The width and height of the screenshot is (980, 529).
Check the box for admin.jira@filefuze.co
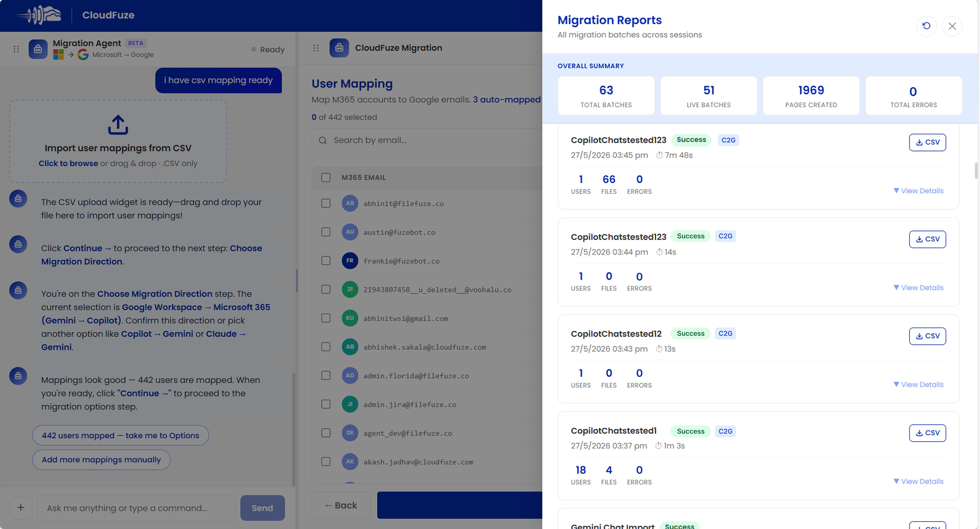click(326, 404)
